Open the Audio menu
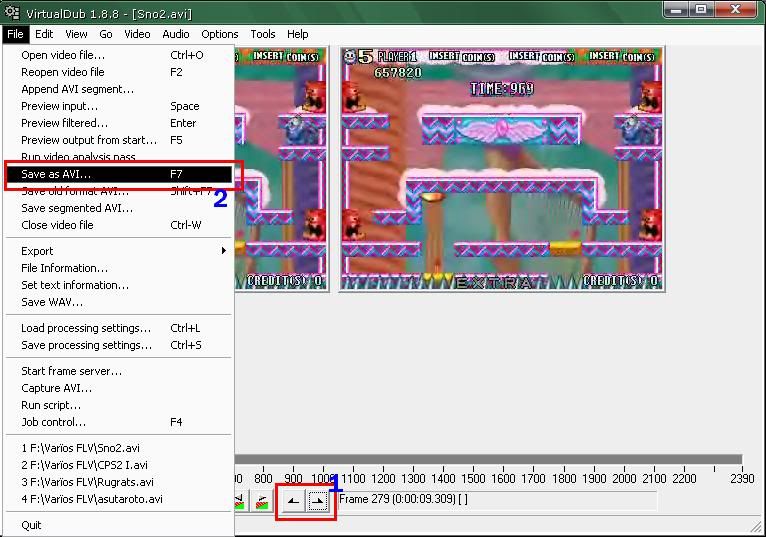766x537 pixels. coord(176,34)
